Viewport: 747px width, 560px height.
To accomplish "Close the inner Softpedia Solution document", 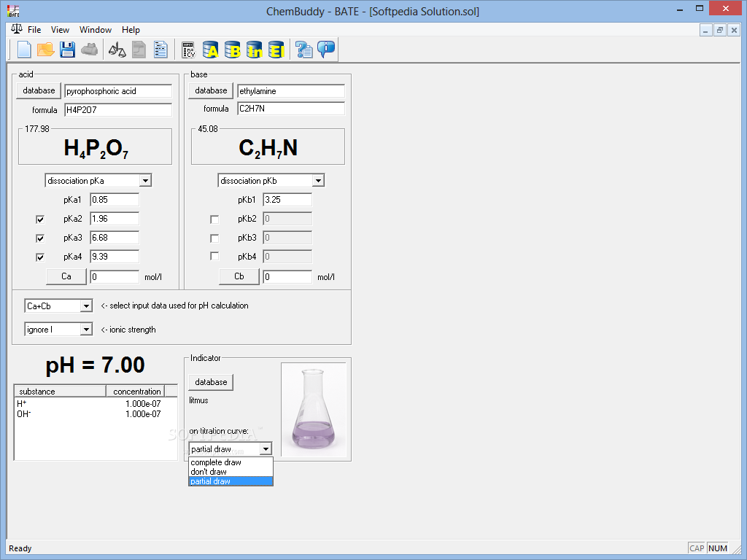I will pos(734,30).
